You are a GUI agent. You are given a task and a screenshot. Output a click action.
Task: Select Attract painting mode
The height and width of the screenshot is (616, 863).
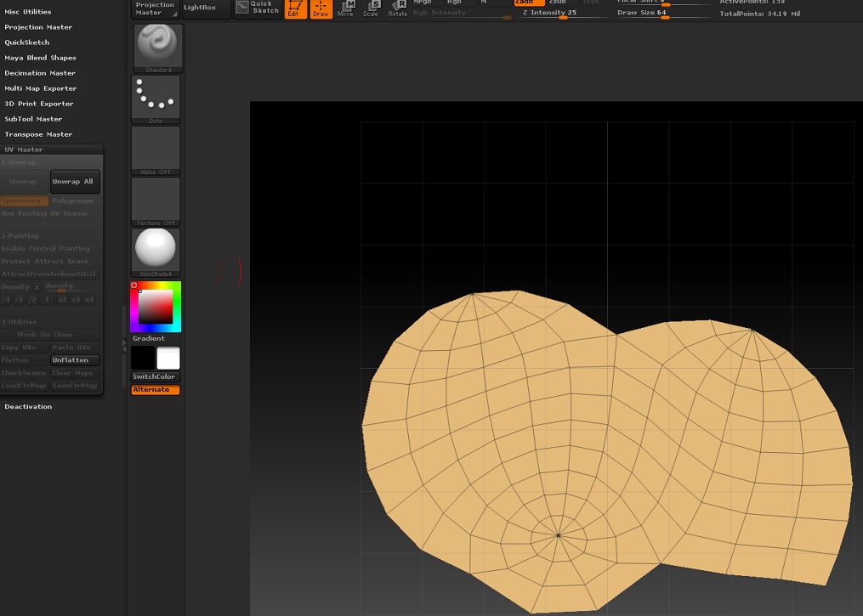click(49, 261)
